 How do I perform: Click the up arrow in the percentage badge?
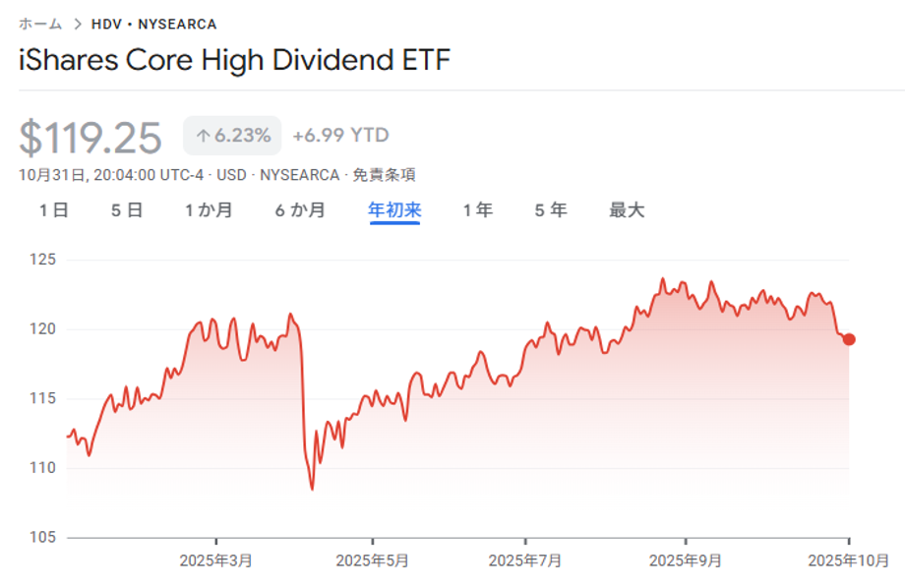203,137
